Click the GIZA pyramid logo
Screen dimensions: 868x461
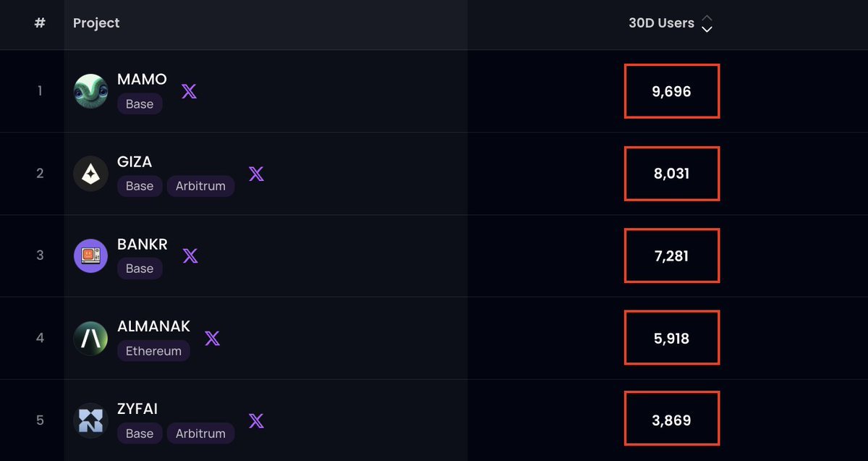point(91,174)
